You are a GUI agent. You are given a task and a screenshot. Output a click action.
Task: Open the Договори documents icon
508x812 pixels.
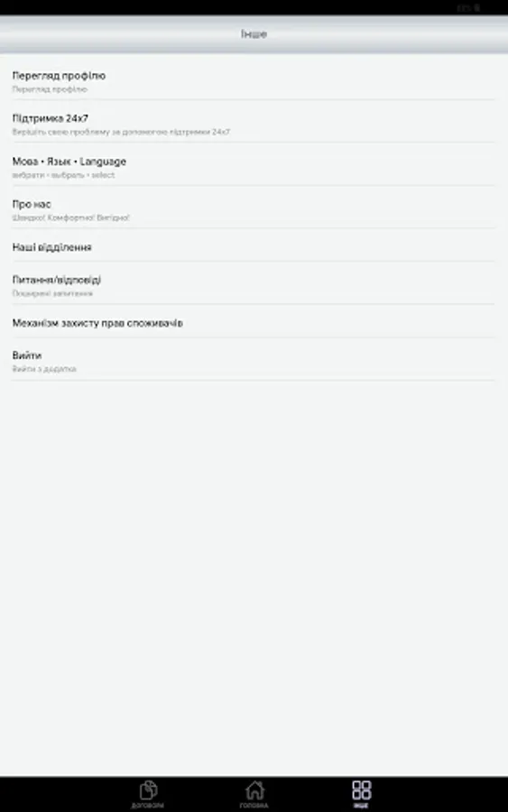[x=148, y=790]
